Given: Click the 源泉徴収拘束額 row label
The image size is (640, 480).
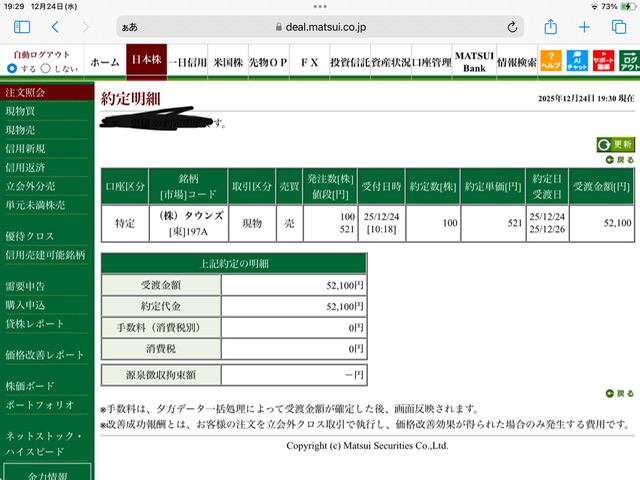Looking at the screenshot, I should point(161,375).
